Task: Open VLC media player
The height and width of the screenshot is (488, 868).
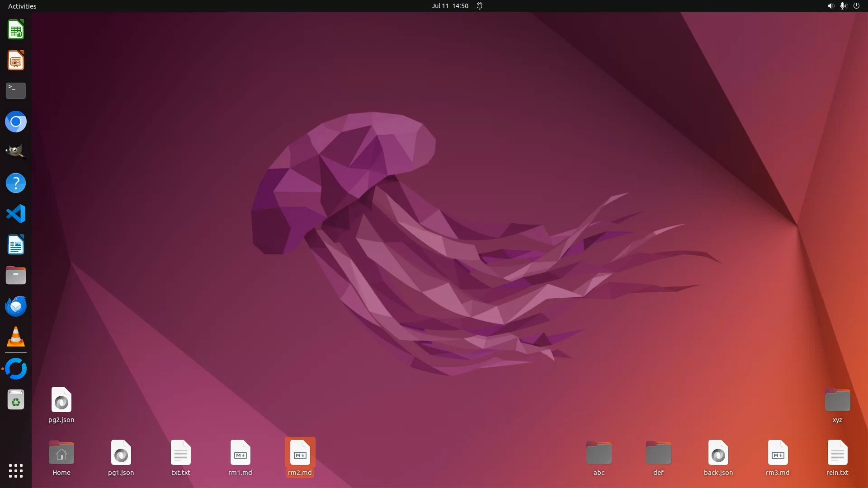Action: tap(16, 337)
